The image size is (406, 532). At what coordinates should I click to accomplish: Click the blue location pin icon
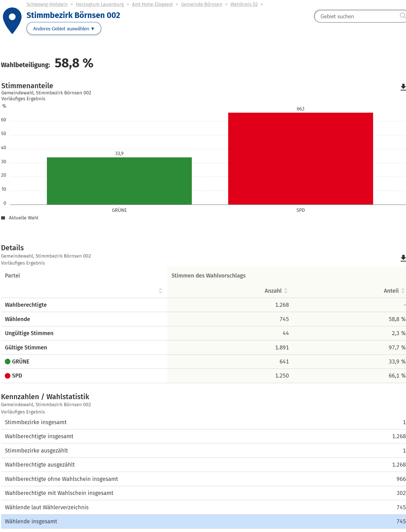[12, 20]
